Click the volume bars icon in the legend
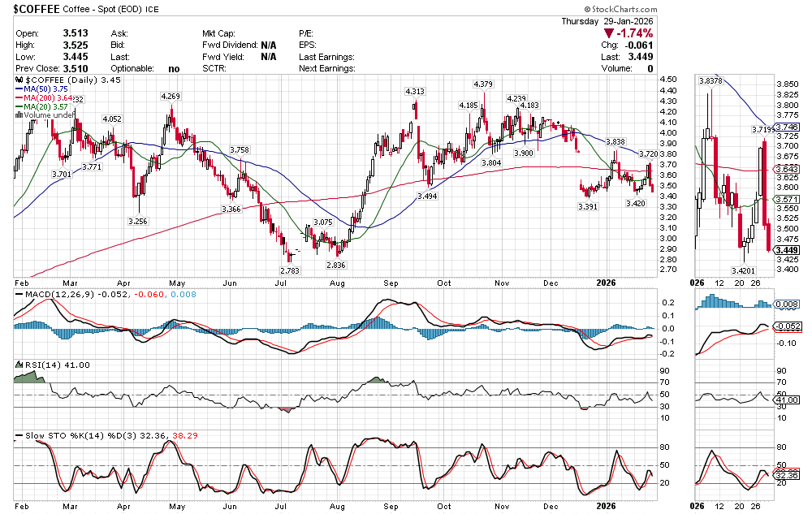Viewport: 812px width, 514px height. point(19,115)
